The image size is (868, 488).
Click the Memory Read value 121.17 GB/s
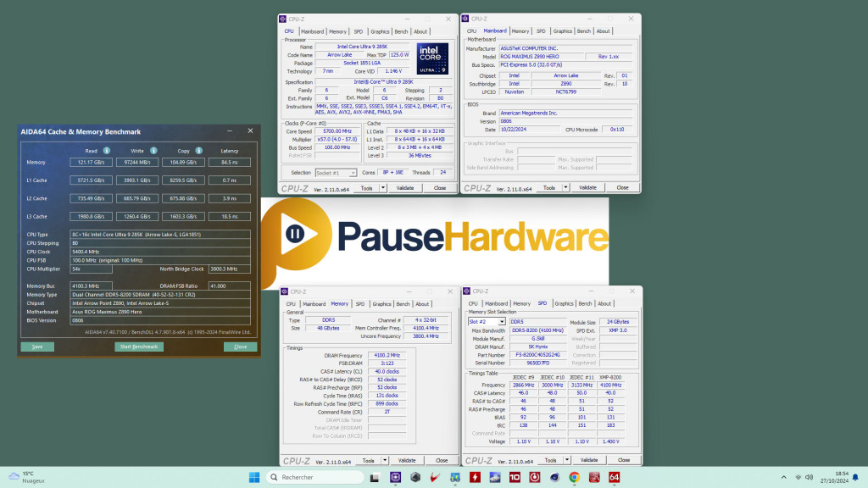[92, 162]
